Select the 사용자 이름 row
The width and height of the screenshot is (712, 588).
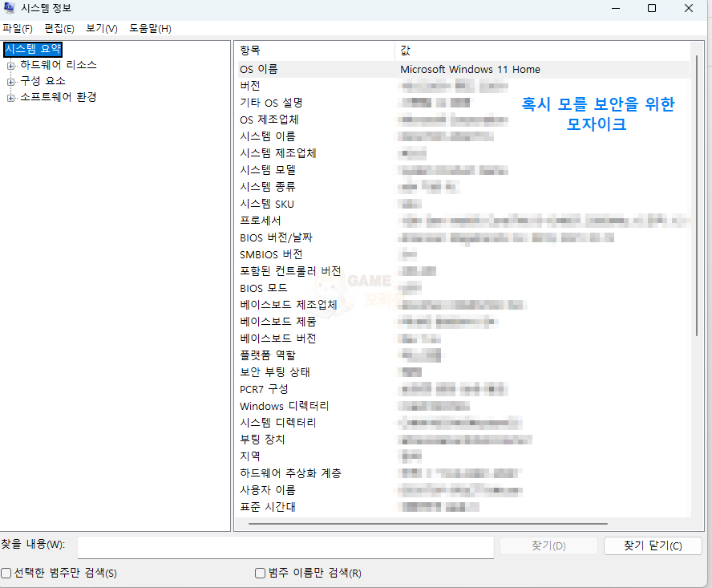[463, 490]
